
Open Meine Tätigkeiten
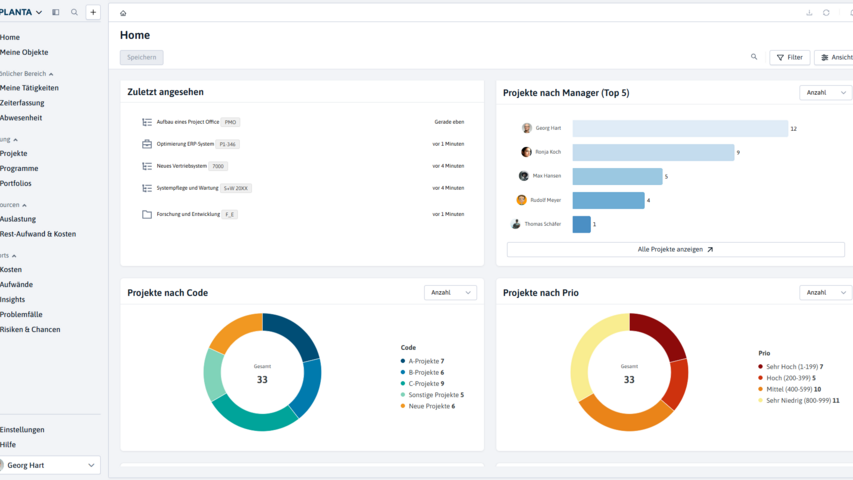click(29, 88)
